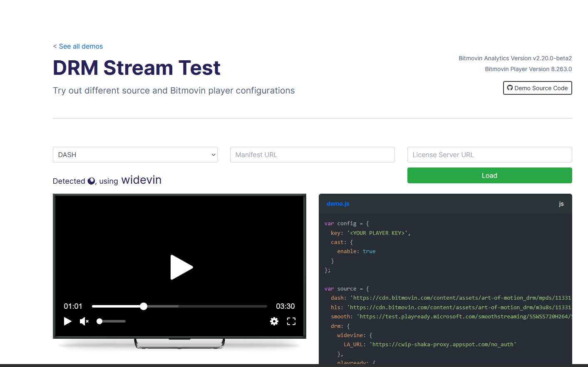588x367 pixels.
Task: Click the small play button in player controls
Action: coord(68,321)
